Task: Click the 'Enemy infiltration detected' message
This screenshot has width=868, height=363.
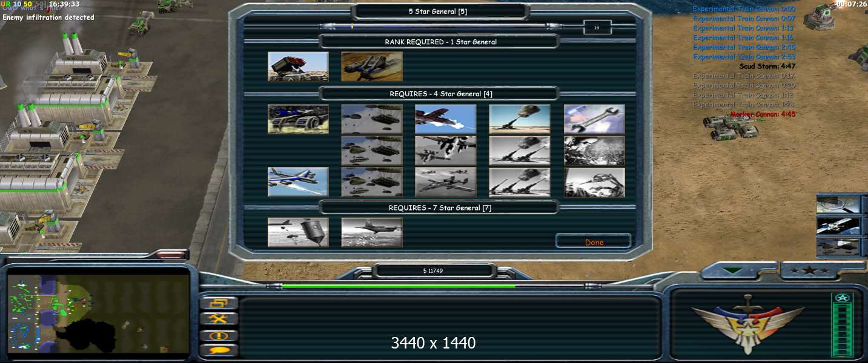Action: 48,18
